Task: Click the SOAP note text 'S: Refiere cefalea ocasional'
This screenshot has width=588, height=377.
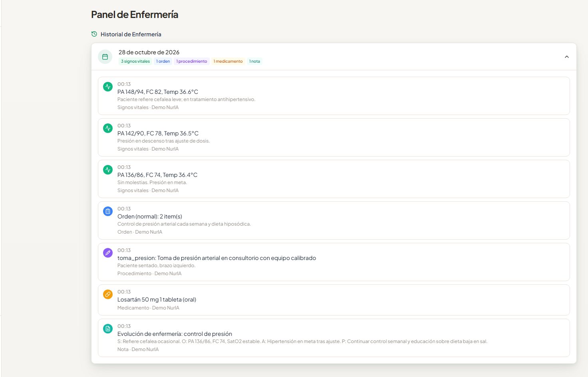Action: pyautogui.click(x=302, y=341)
